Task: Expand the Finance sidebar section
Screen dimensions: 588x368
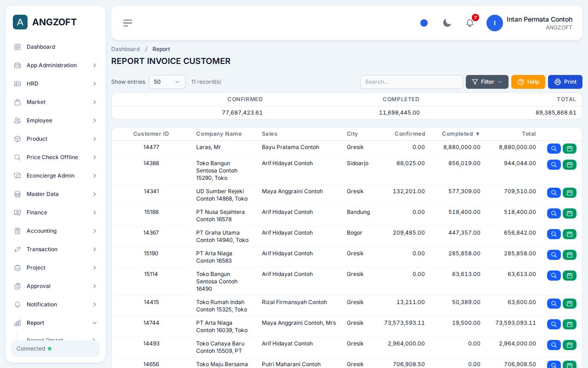Action: [x=56, y=213]
